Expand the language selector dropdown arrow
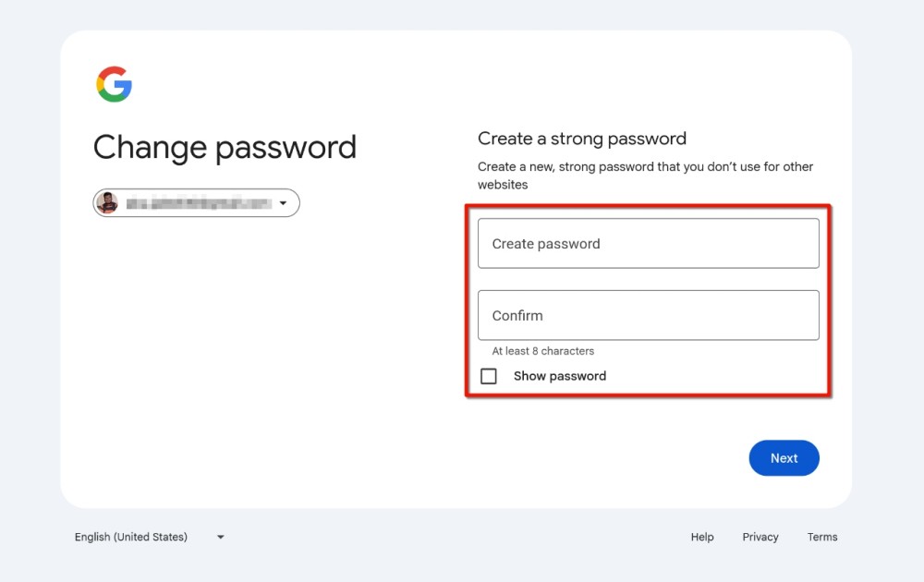924x582 pixels. 220,537
